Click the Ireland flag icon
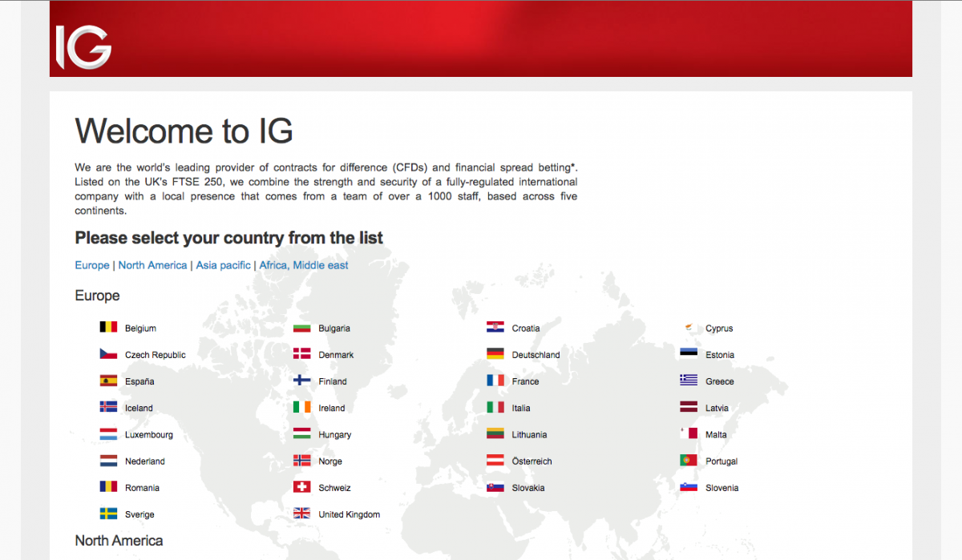The width and height of the screenshot is (962, 560). [302, 407]
